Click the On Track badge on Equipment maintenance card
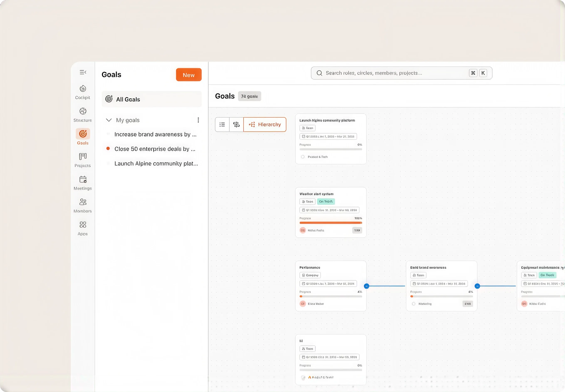Viewport: 565px width, 392px height. (547, 275)
